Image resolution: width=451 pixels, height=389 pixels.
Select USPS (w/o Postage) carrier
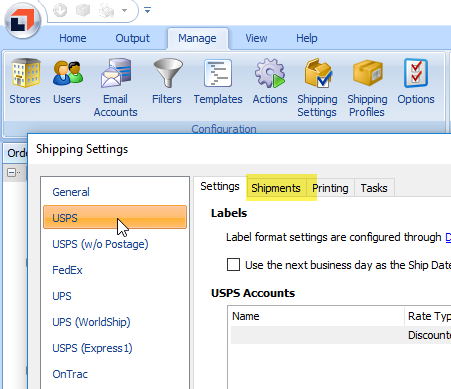(x=115, y=244)
